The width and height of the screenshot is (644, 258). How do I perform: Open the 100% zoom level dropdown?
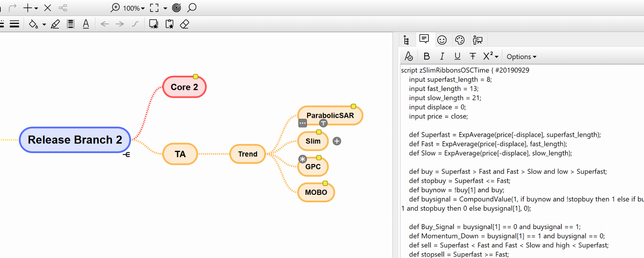pyautogui.click(x=134, y=8)
